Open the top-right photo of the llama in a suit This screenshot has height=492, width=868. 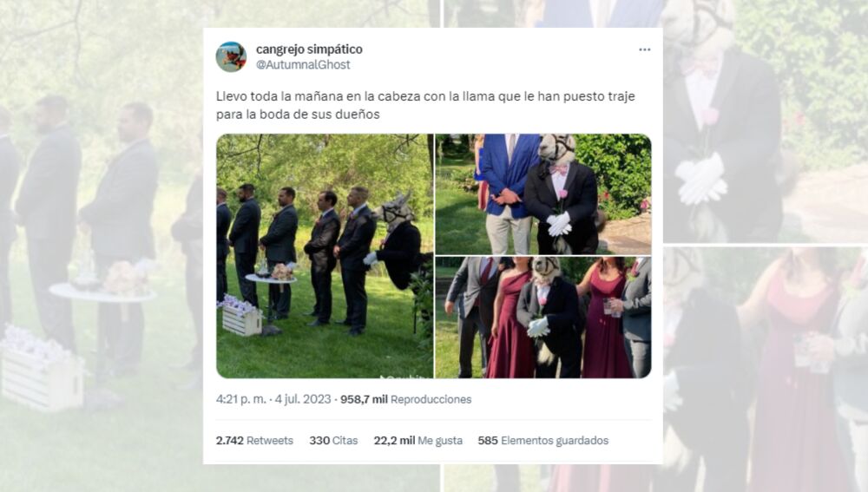[x=543, y=194]
